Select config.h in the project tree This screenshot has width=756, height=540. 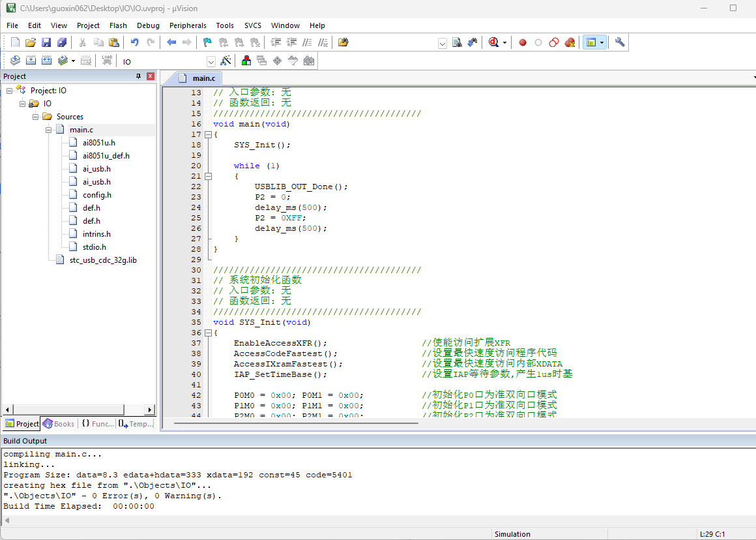coord(97,195)
